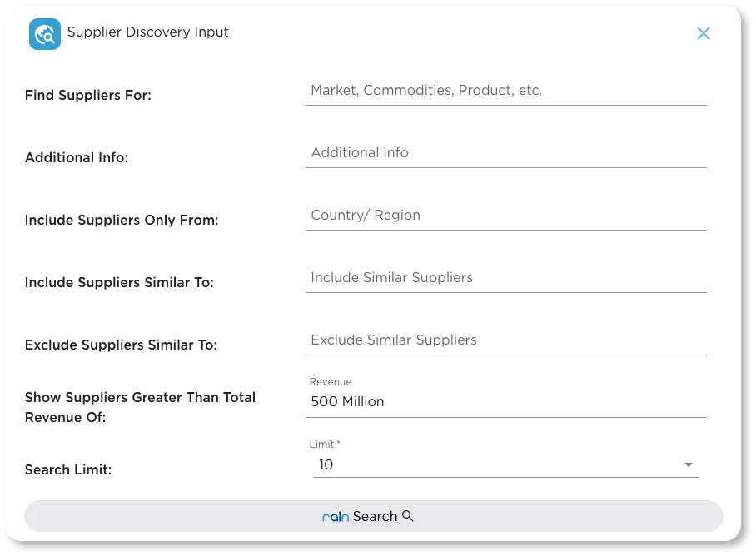Edit the Revenue value 500 Million

point(505,401)
